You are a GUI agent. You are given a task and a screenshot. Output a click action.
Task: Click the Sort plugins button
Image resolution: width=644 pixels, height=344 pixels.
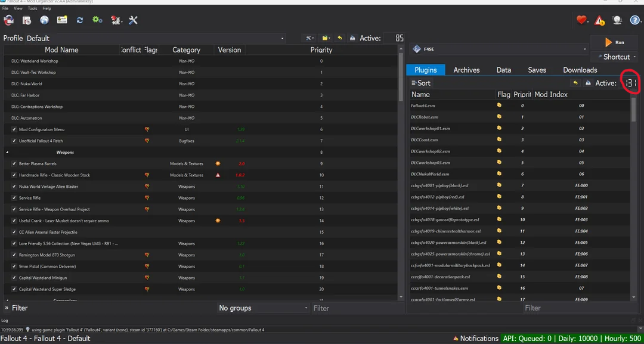(x=421, y=83)
